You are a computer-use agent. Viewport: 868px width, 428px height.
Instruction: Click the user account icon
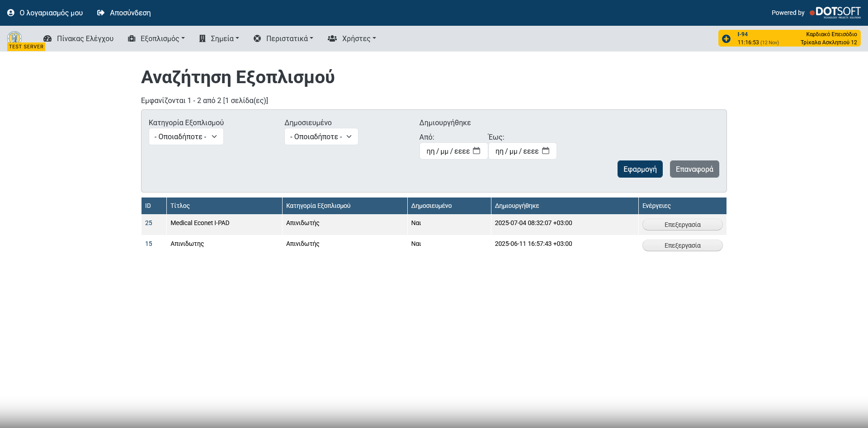(x=11, y=13)
